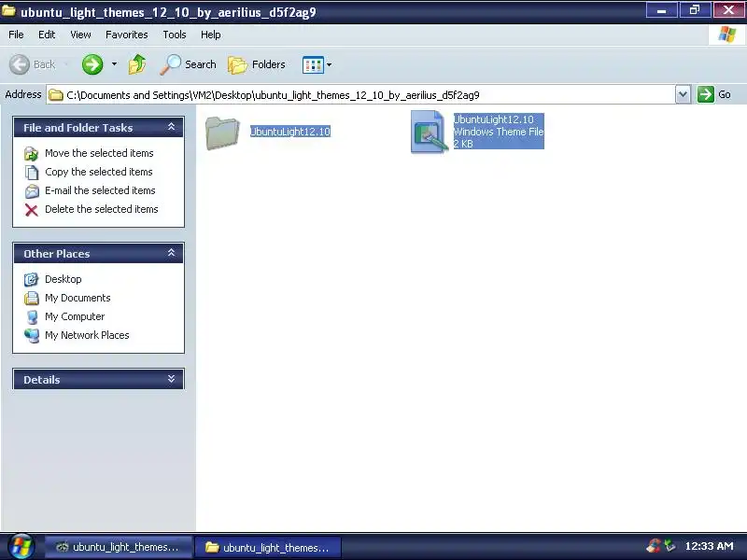The image size is (747, 560).
Task: Click the title bar folder icon
Action: (8, 11)
